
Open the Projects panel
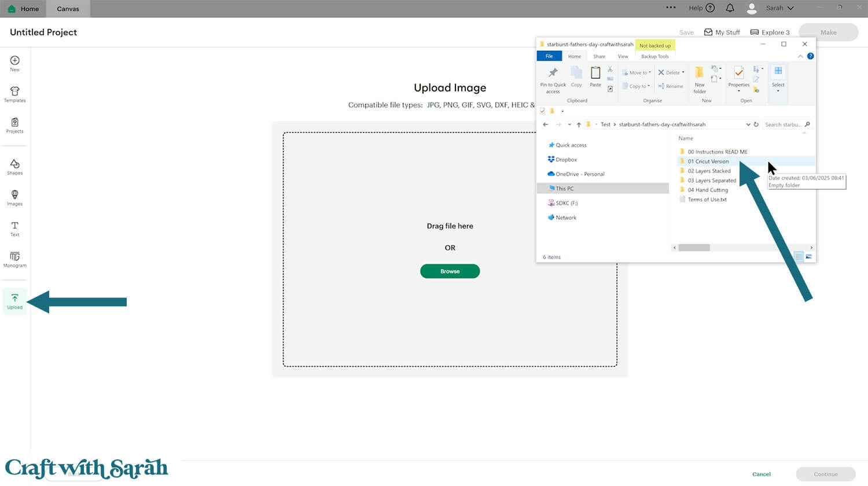point(14,125)
